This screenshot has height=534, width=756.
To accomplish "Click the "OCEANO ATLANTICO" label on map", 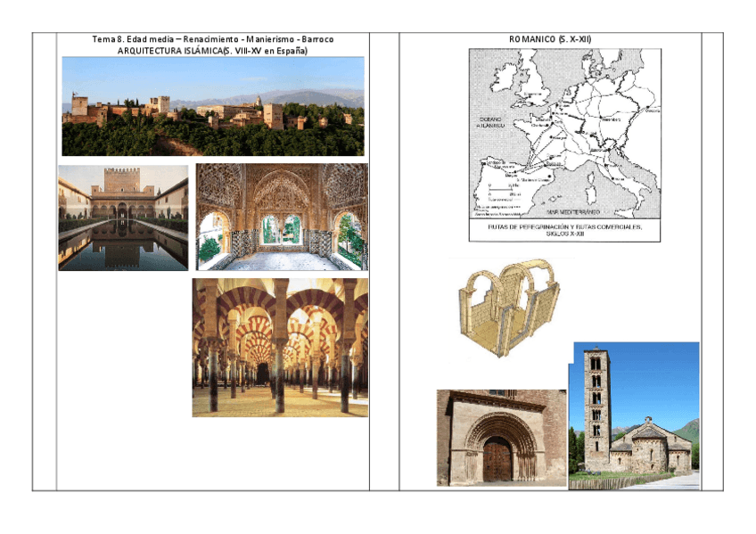I will click(x=491, y=122).
